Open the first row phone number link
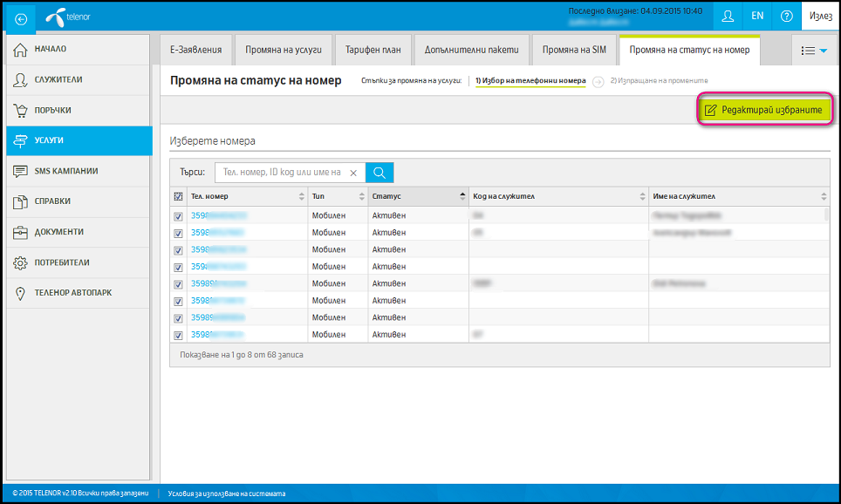841x504 pixels. click(x=219, y=215)
